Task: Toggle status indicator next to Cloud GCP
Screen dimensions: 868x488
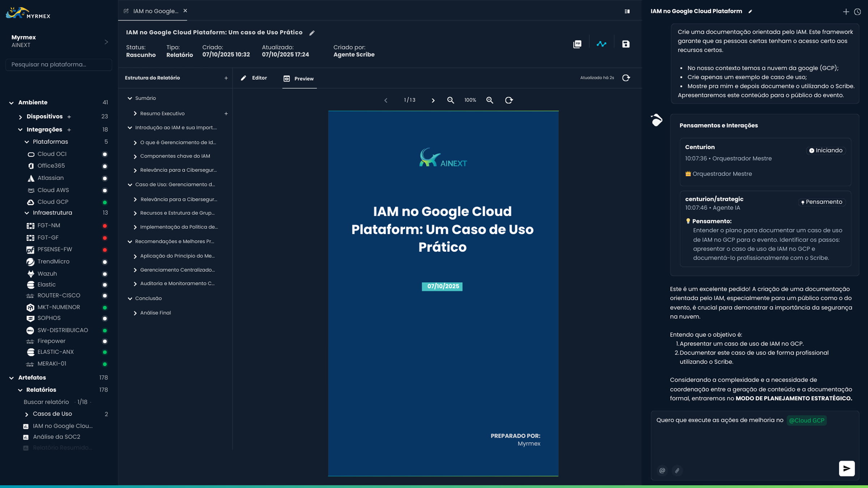Action: point(105,202)
